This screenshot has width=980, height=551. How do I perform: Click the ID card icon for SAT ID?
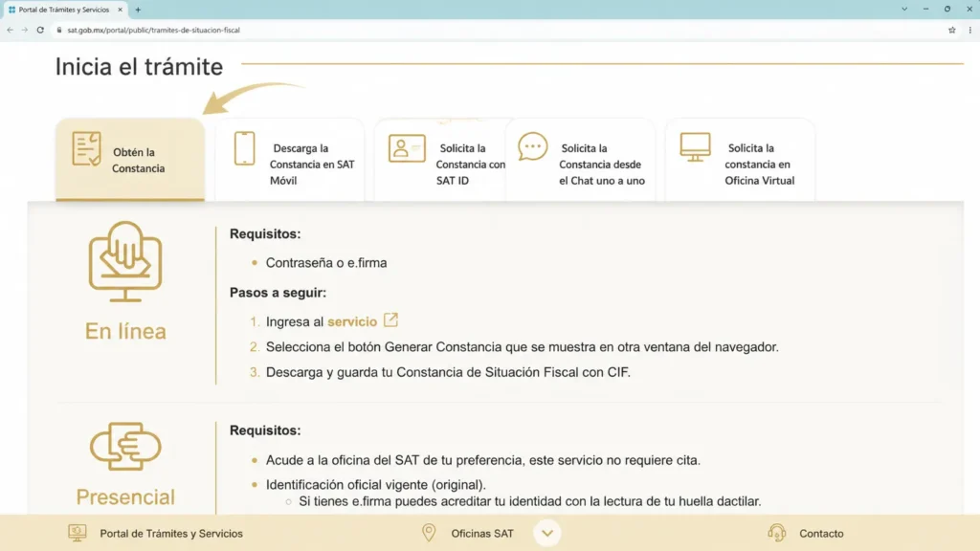pos(407,148)
